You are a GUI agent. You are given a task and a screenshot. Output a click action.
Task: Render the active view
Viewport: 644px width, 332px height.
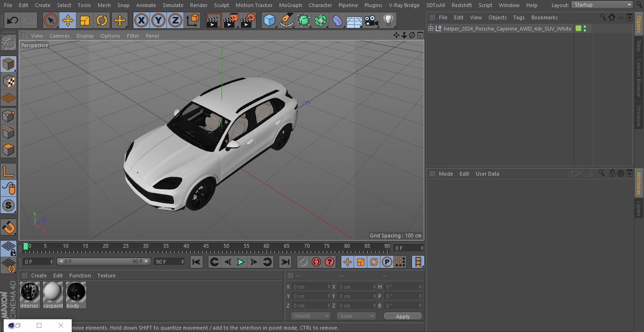214,21
